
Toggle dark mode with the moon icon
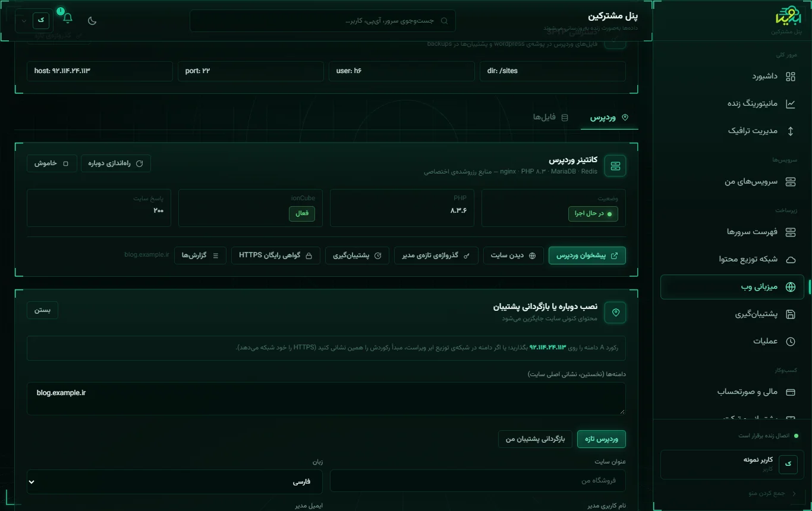(92, 21)
